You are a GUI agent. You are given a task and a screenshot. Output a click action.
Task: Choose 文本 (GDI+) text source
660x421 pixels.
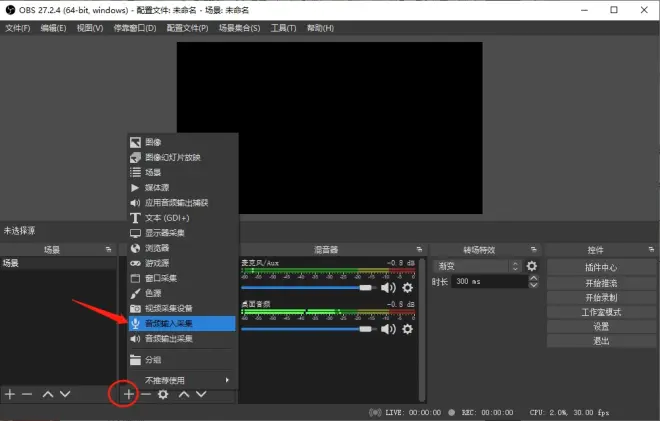[182, 218]
